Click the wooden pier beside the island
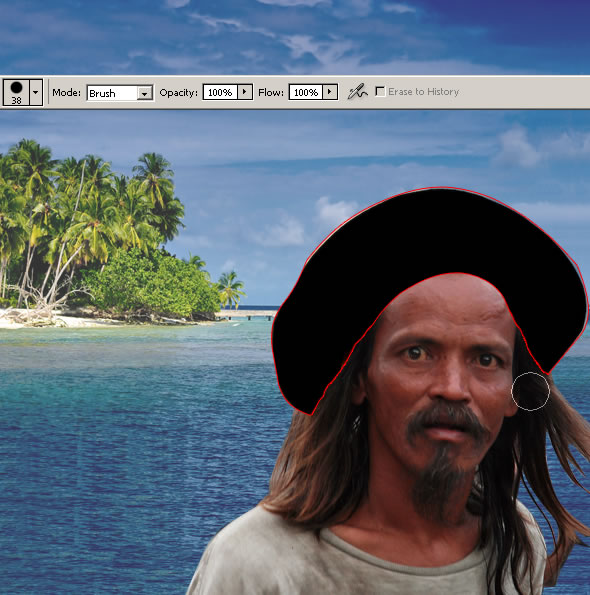Image resolution: width=590 pixels, height=595 pixels. tap(247, 315)
